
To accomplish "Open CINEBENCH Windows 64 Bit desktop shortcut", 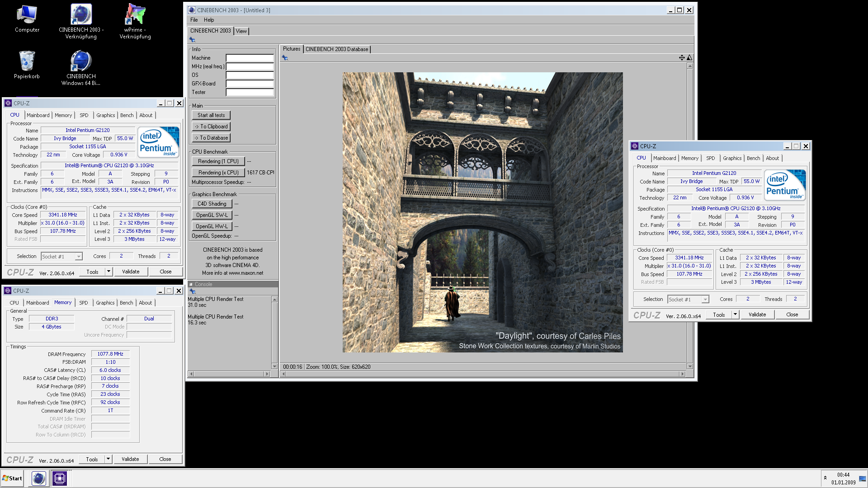I will click(81, 68).
